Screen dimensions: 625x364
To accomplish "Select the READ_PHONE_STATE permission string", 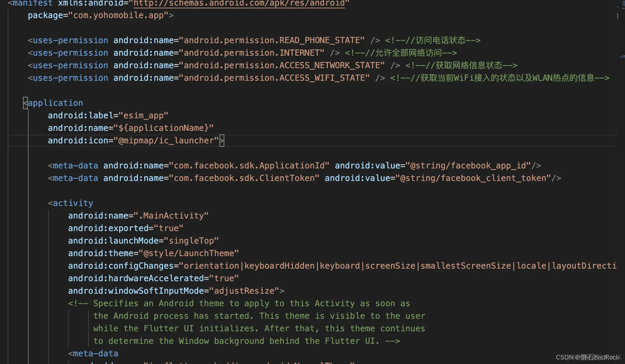I will point(272,40).
